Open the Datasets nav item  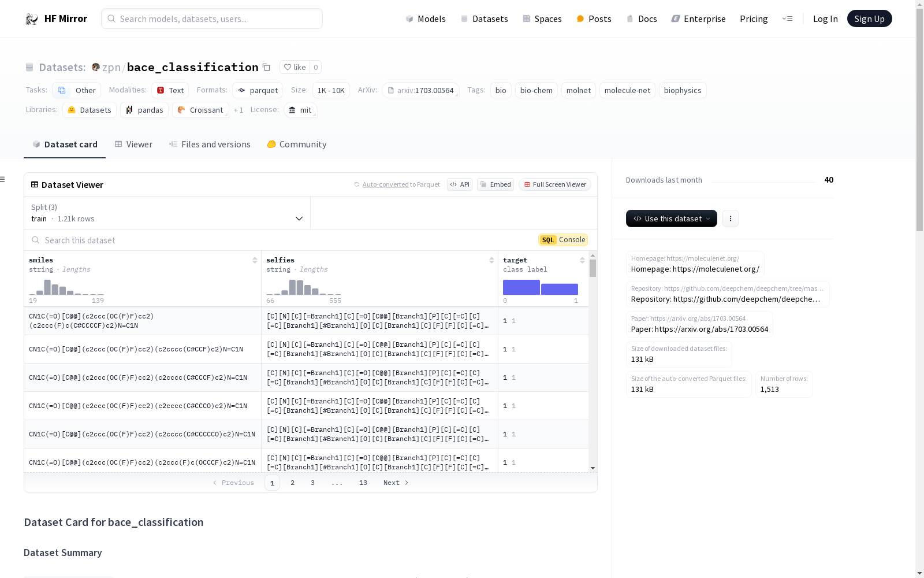coord(484,19)
